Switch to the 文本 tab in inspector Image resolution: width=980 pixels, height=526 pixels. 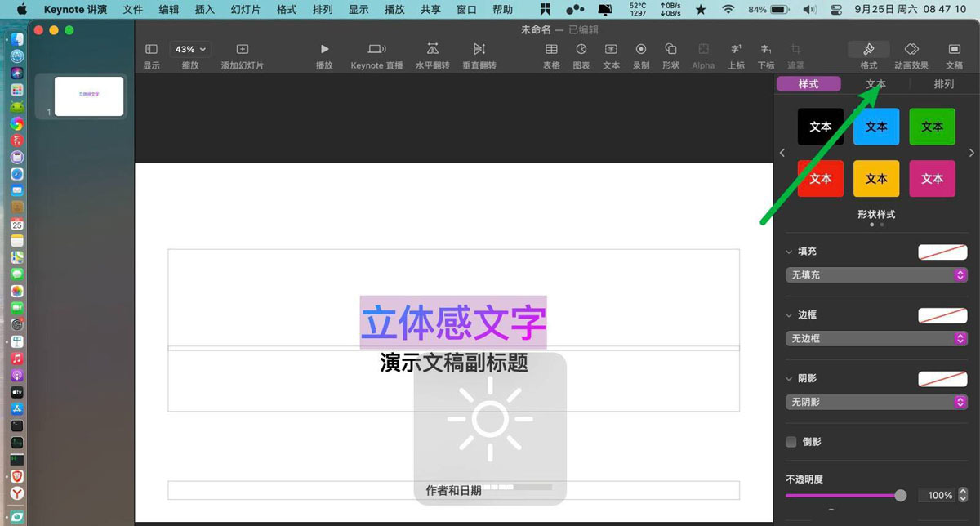click(875, 84)
